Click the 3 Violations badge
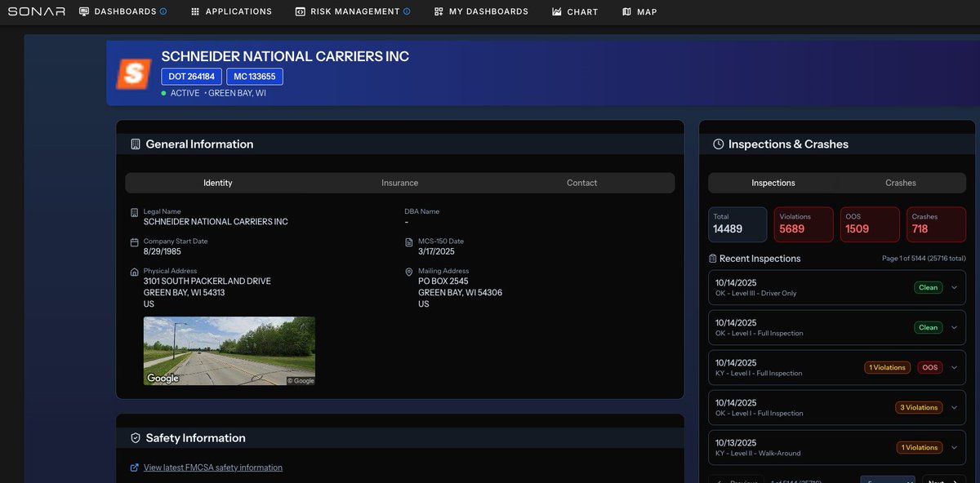Image resolution: width=980 pixels, height=483 pixels. click(919, 407)
